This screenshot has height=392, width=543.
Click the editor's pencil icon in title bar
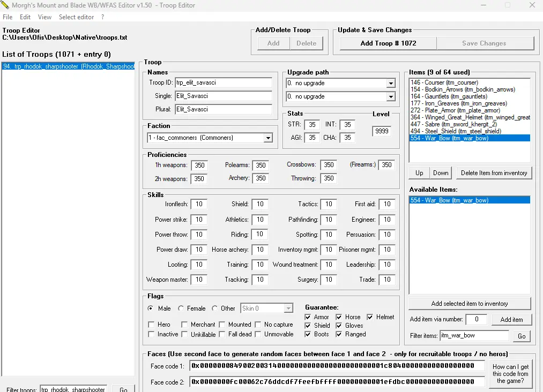click(5, 5)
